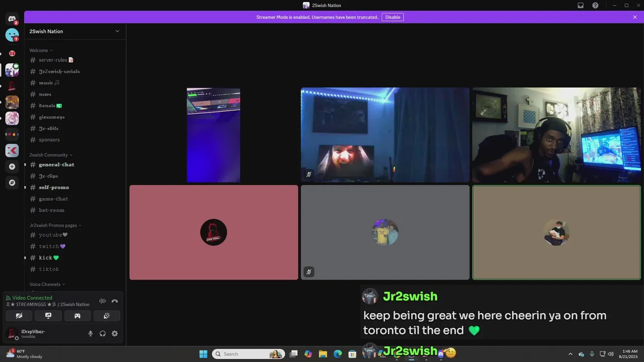Open the teal smiley server in sidebar

[12, 35]
